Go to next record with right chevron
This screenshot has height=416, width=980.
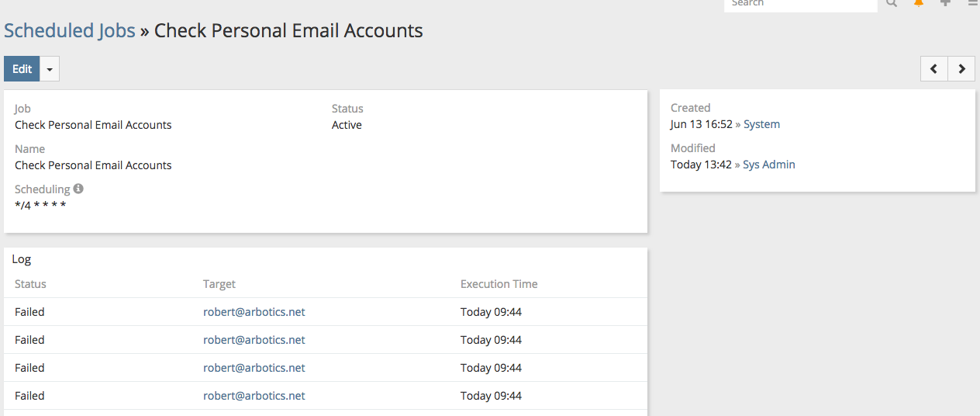click(x=961, y=69)
